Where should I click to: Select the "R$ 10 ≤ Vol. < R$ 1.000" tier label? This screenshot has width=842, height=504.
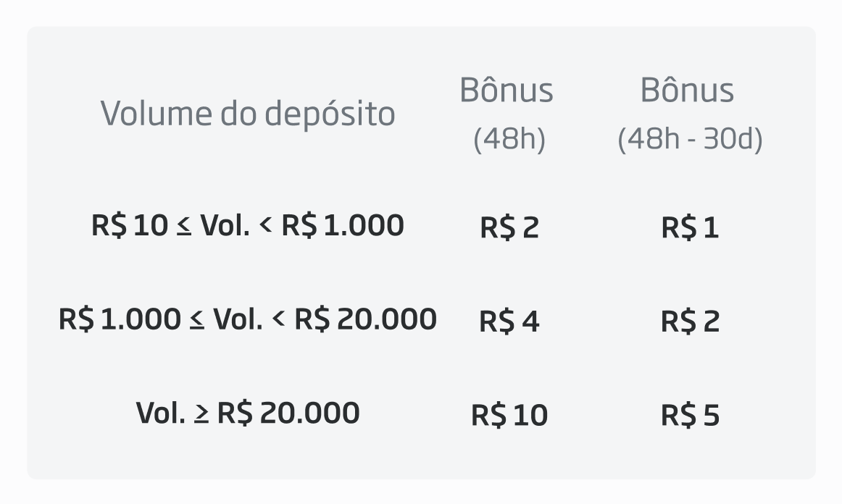coord(247,225)
